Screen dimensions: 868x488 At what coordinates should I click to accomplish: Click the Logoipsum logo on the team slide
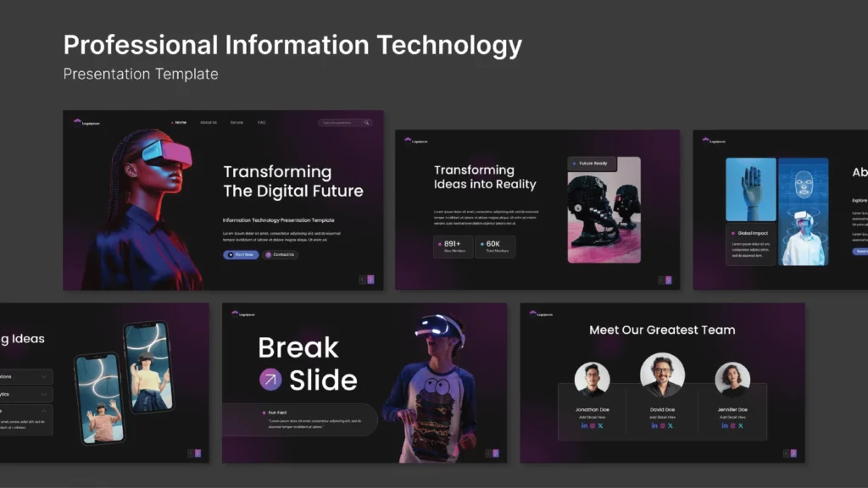tap(539, 313)
